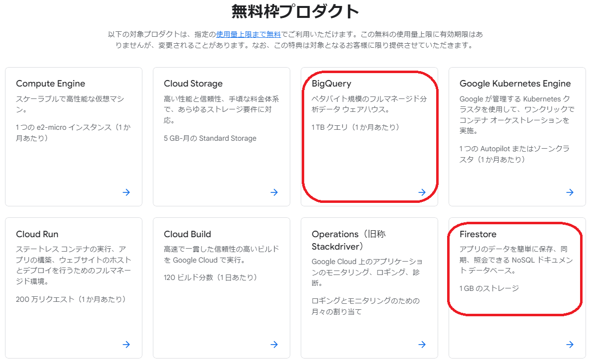Open Operations（旧称 Stackdriver）title
The image size is (593, 364).
349,240
